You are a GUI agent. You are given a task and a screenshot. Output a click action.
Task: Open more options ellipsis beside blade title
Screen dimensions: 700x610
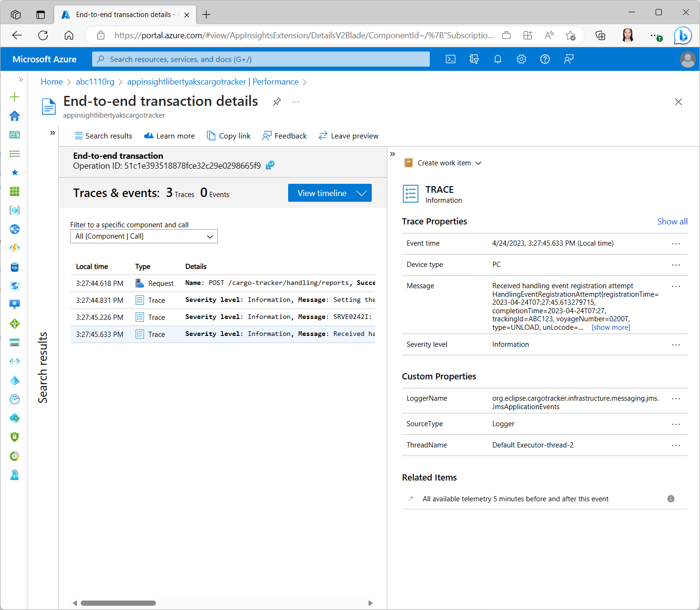coord(296,102)
